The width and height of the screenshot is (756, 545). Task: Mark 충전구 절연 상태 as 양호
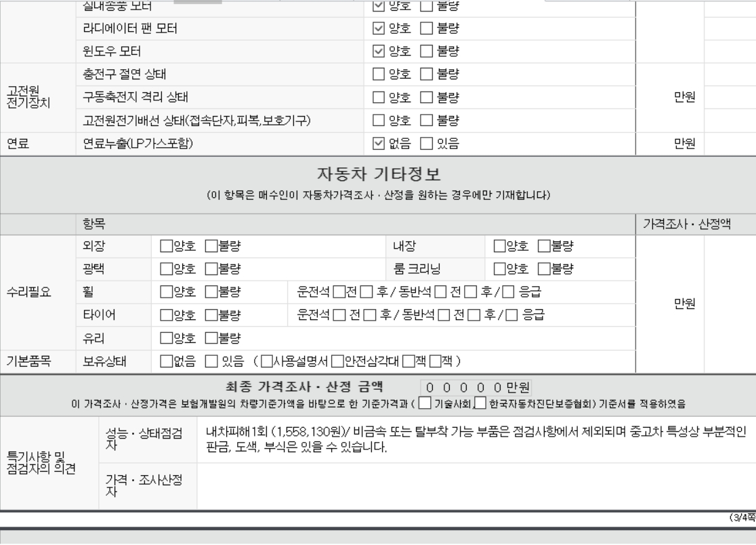click(x=380, y=75)
